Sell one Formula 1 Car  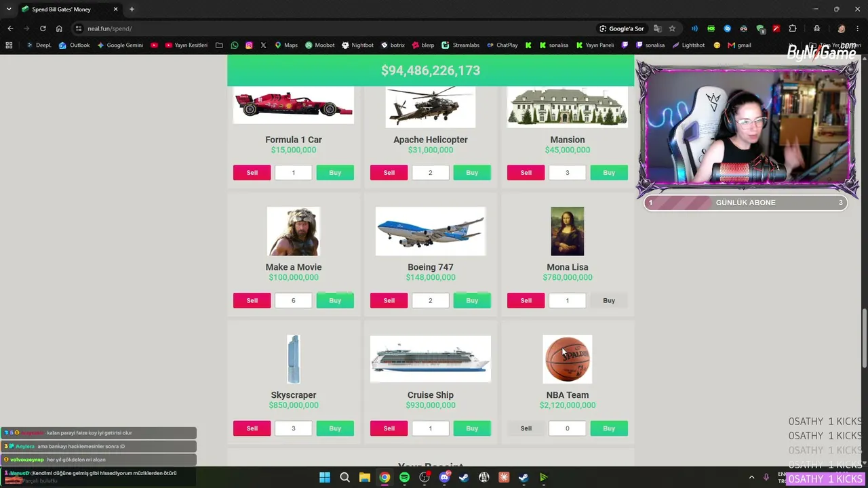252,173
